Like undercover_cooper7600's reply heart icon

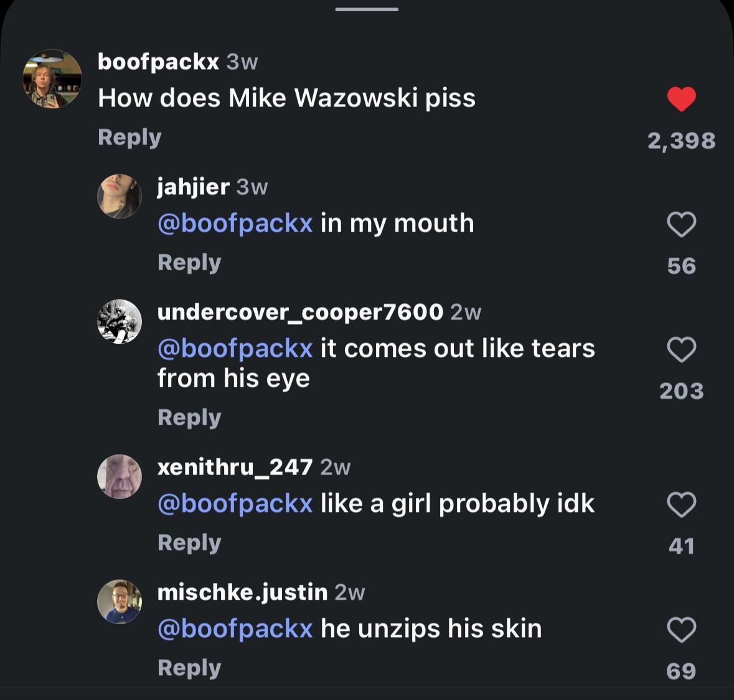(x=682, y=349)
